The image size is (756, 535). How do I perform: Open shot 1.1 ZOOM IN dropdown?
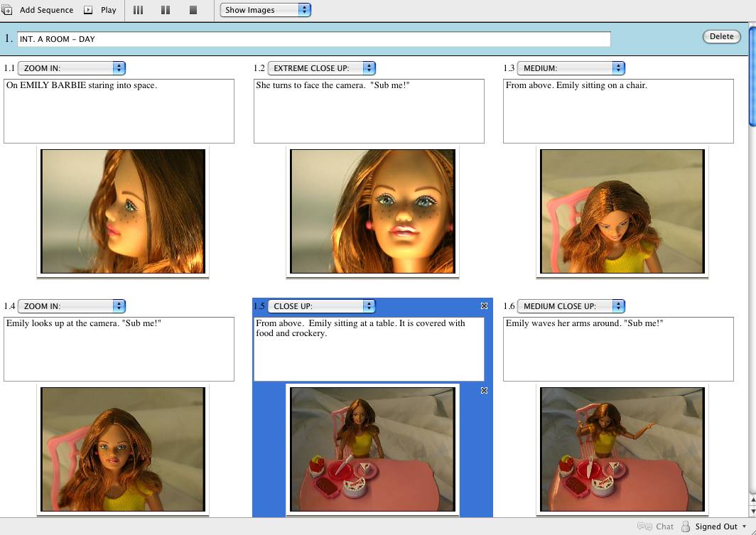(71, 68)
